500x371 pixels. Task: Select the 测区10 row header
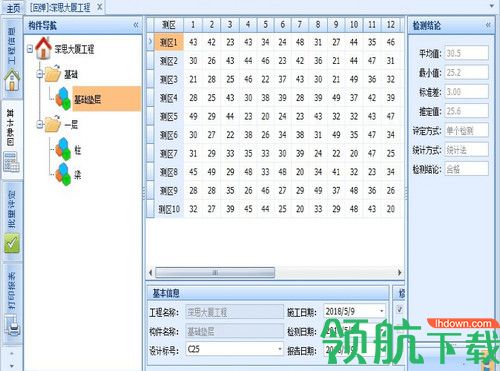[x=169, y=209]
